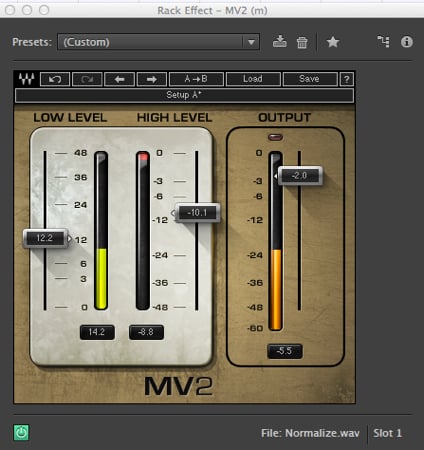Click the Low Level value box 14.2
Viewport: 424px width, 450px height.
(x=97, y=332)
